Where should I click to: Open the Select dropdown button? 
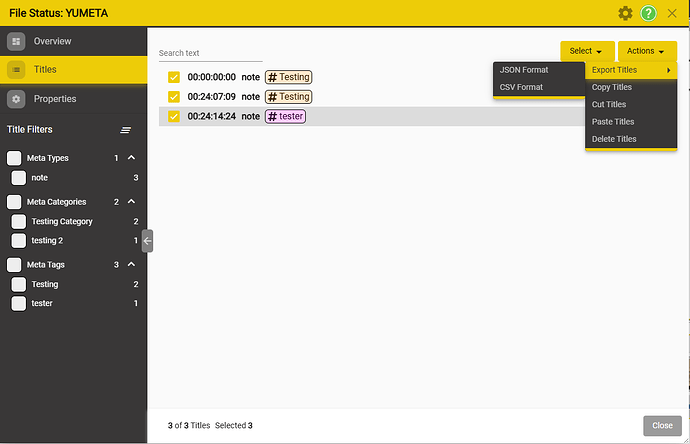[586, 51]
